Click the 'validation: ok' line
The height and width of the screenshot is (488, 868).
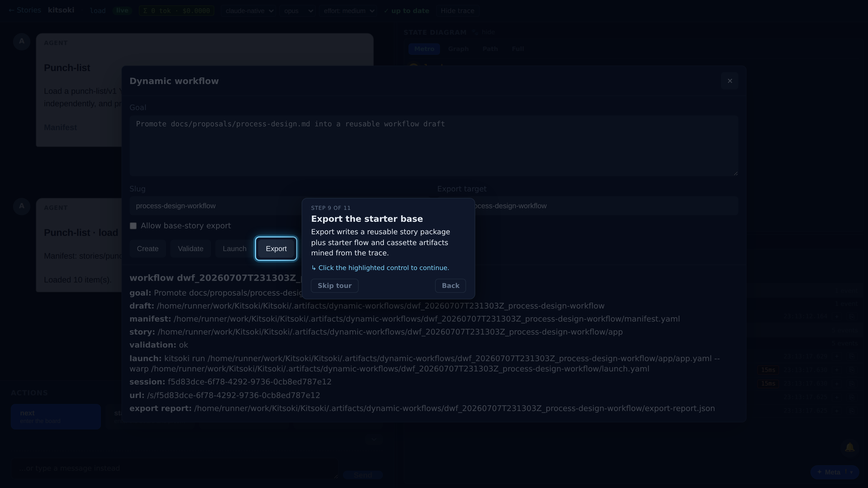159,345
